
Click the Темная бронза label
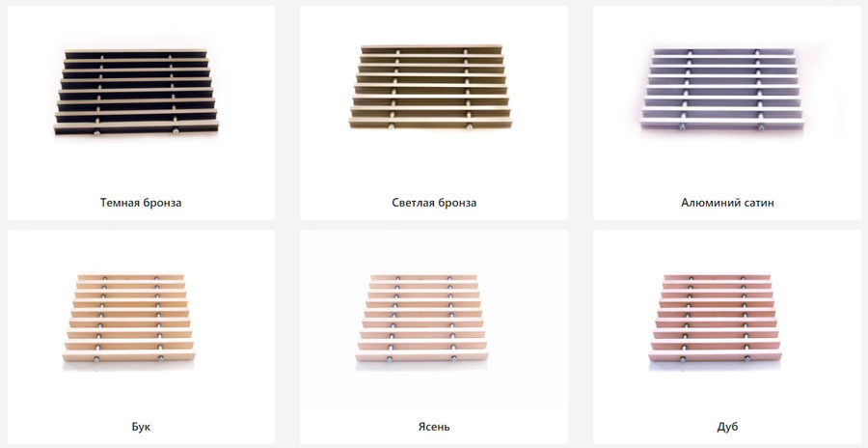click(x=141, y=203)
